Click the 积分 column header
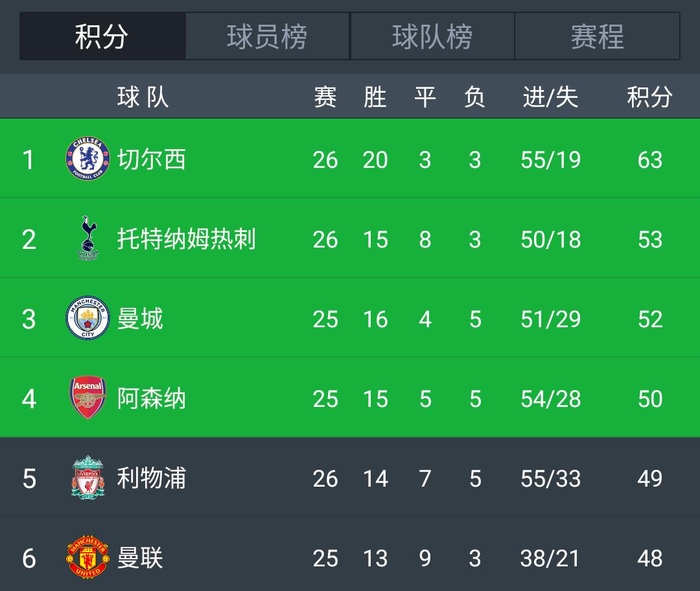This screenshot has height=591, width=700. point(649,97)
